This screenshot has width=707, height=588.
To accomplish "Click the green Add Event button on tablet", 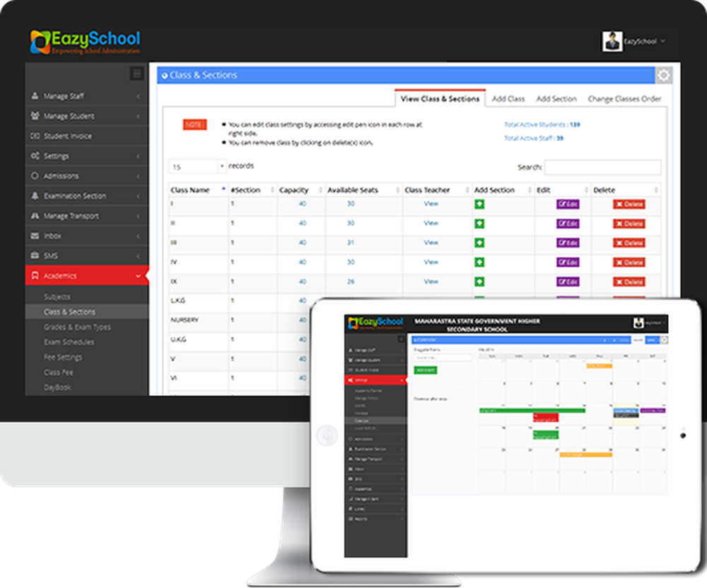I will pos(425,370).
